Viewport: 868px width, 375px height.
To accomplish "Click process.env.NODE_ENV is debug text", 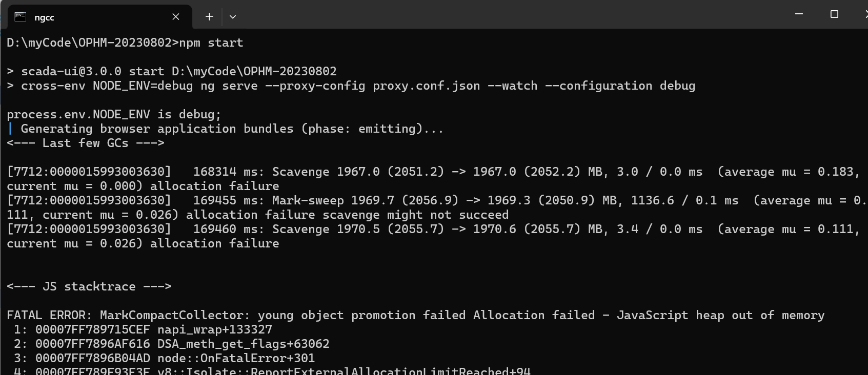I will pyautogui.click(x=114, y=114).
